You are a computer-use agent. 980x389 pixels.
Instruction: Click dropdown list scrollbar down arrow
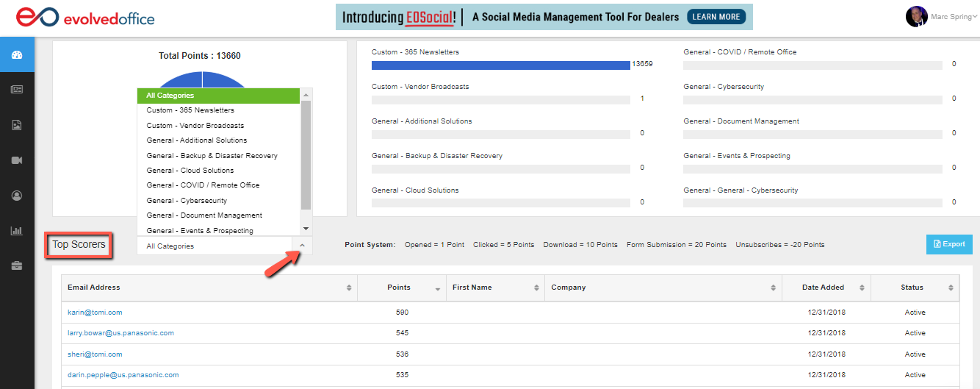coord(306,229)
